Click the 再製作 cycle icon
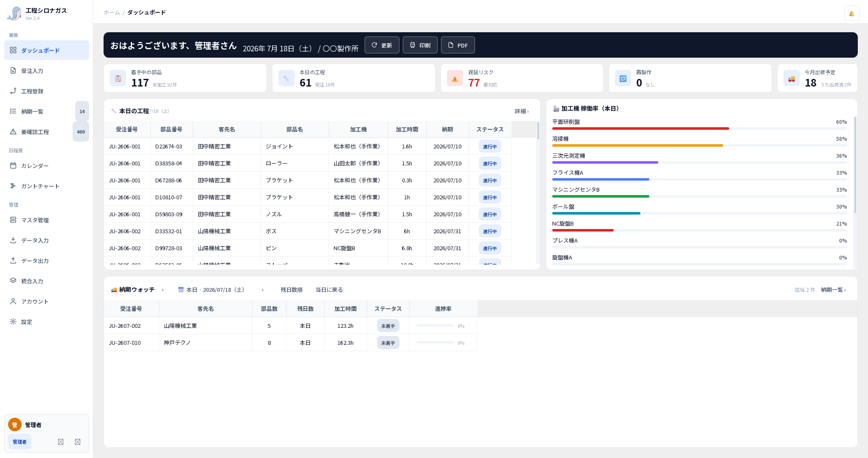This screenshot has width=868, height=458. (x=623, y=78)
